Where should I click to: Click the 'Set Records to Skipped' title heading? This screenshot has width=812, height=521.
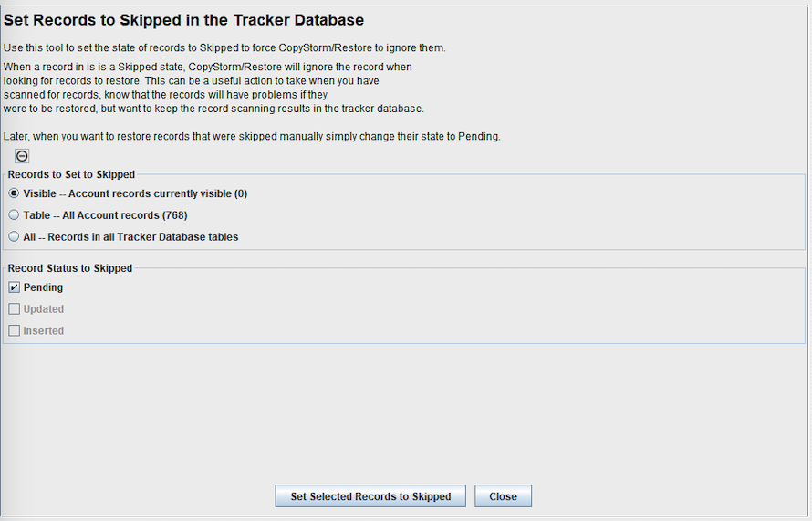coord(183,20)
